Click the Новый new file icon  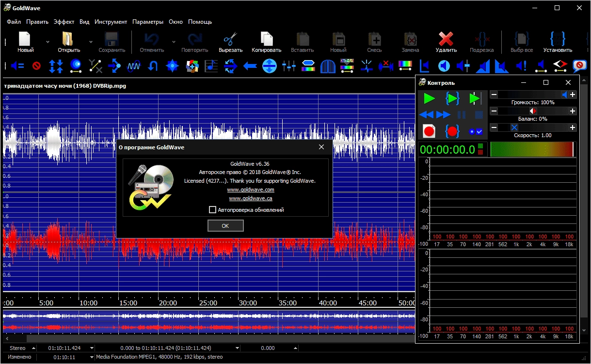point(25,39)
